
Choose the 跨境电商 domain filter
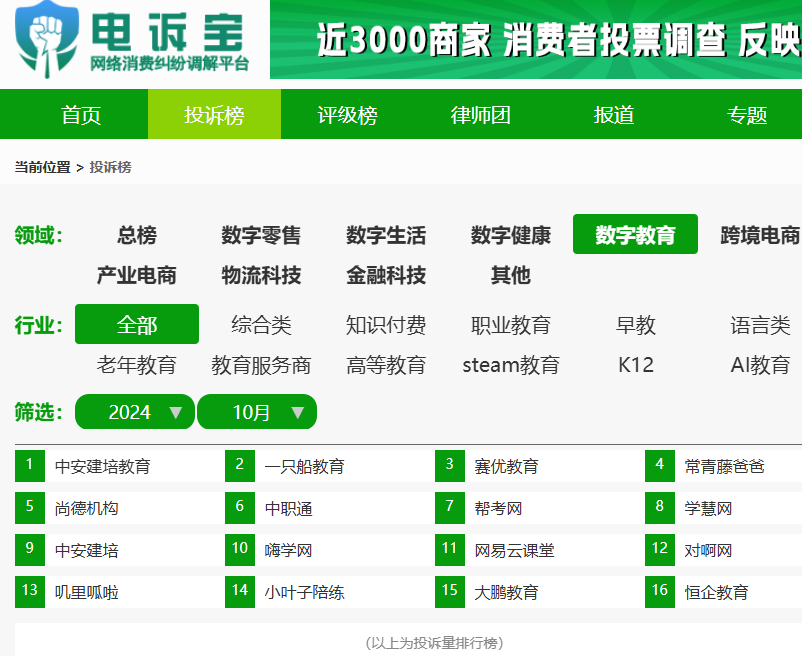tap(760, 235)
